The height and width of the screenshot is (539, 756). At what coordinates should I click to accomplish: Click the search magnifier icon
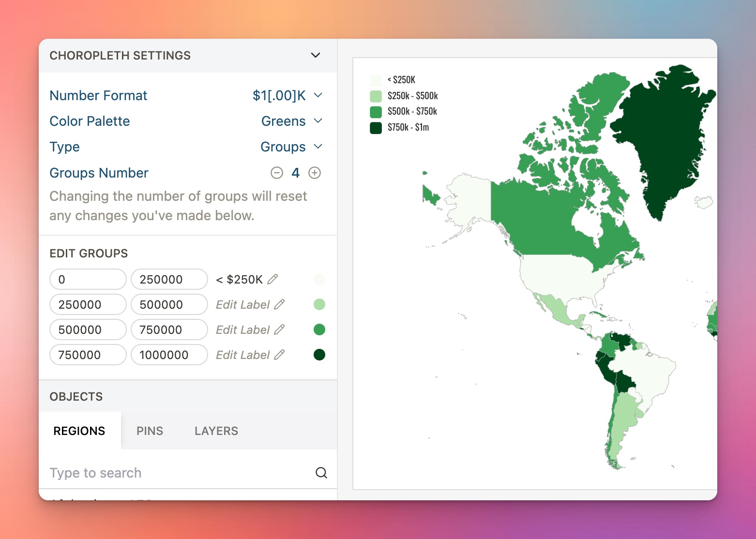click(321, 472)
